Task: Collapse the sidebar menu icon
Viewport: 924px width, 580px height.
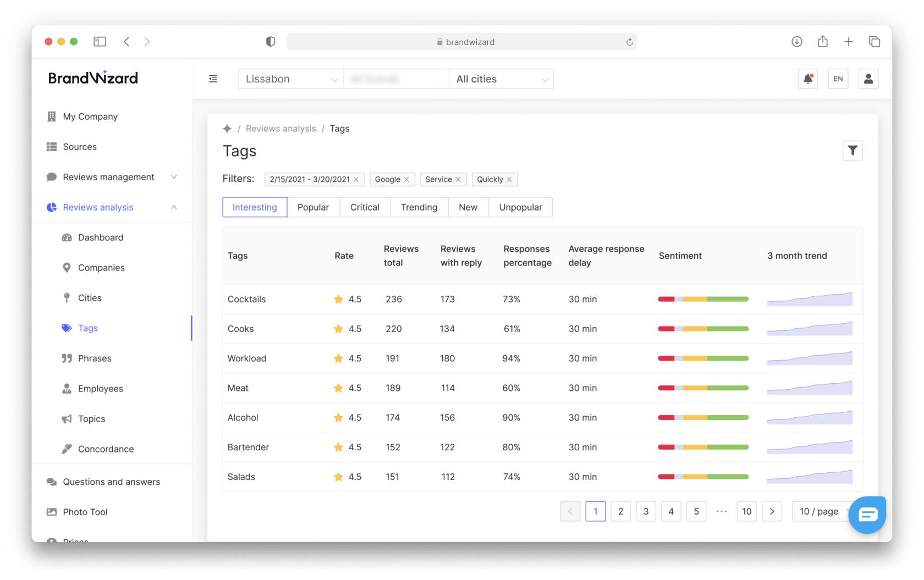Action: point(213,79)
